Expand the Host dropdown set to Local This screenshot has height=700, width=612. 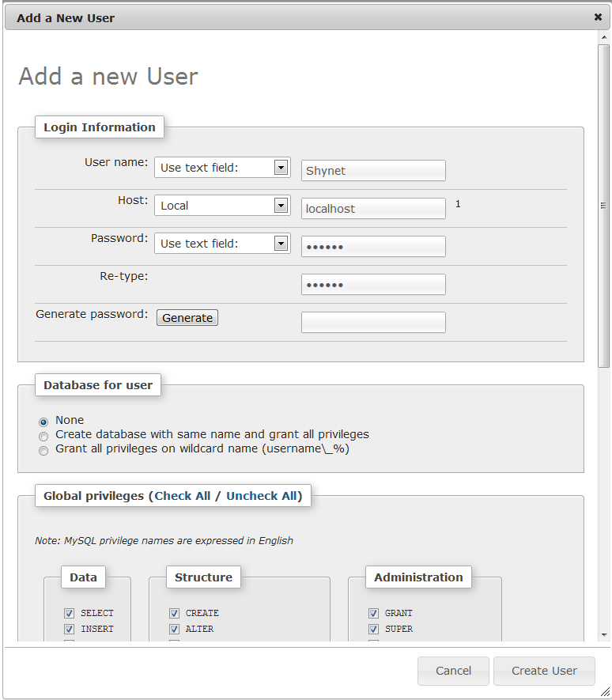tap(280, 205)
